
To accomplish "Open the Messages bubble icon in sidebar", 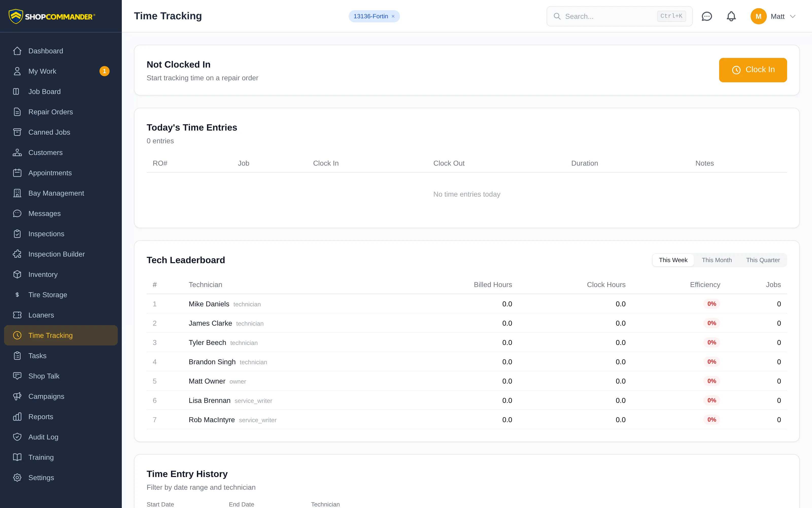I will coord(17,213).
